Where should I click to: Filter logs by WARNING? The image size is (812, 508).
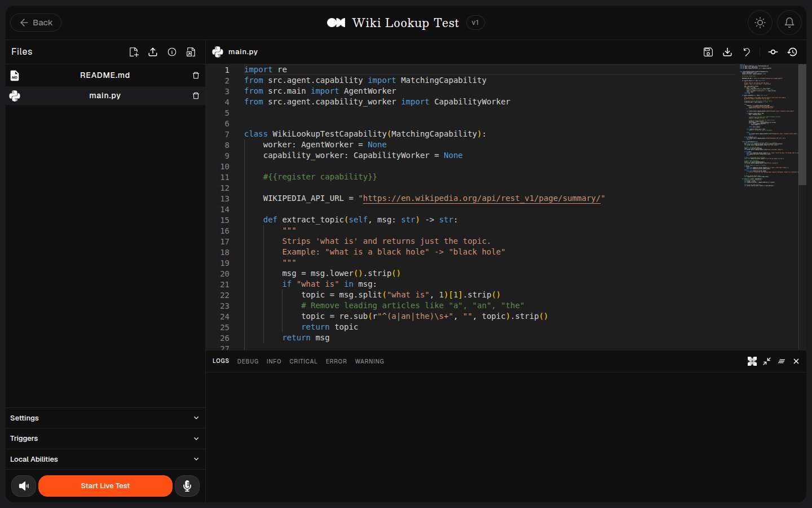pos(369,361)
